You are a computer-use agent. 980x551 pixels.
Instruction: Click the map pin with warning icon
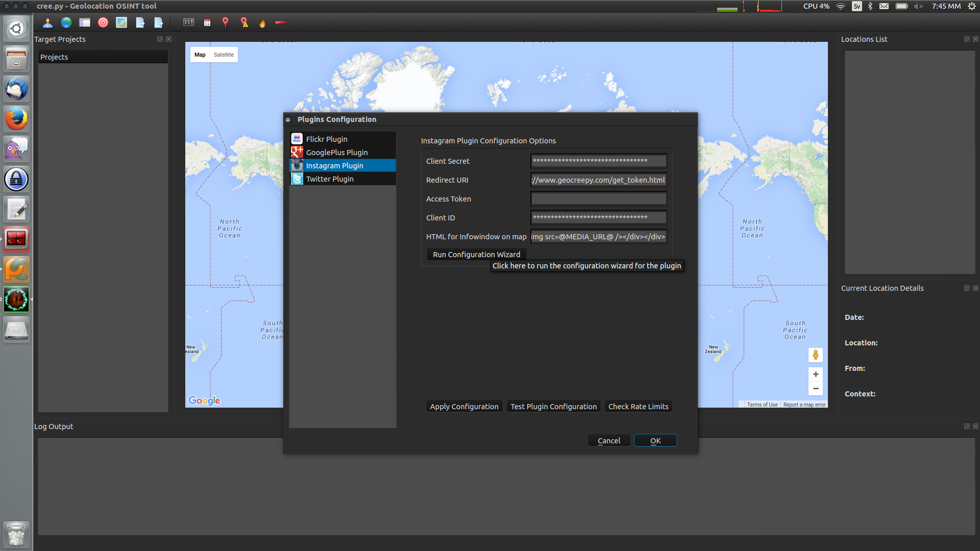244,22
